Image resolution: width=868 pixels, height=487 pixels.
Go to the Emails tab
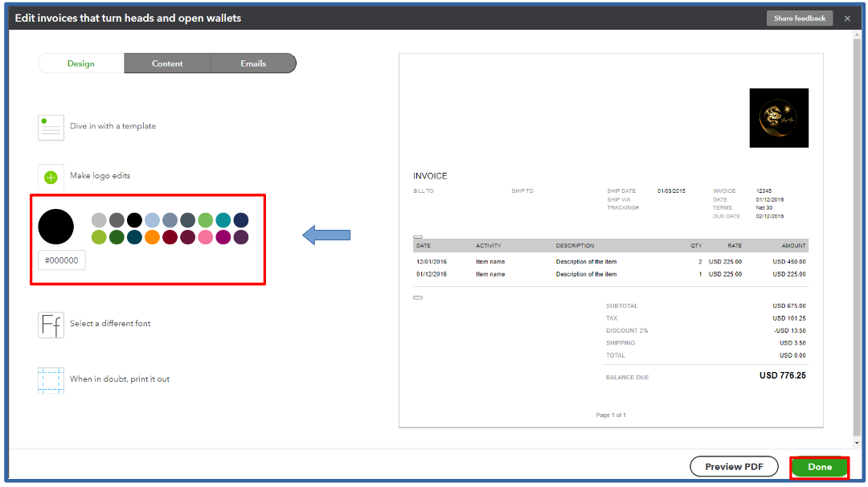coord(253,63)
